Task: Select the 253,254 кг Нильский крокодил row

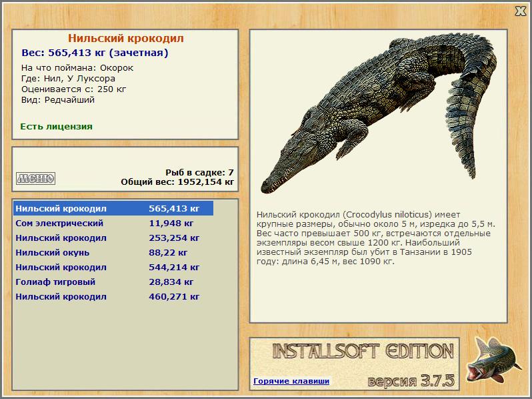Action: (x=113, y=238)
